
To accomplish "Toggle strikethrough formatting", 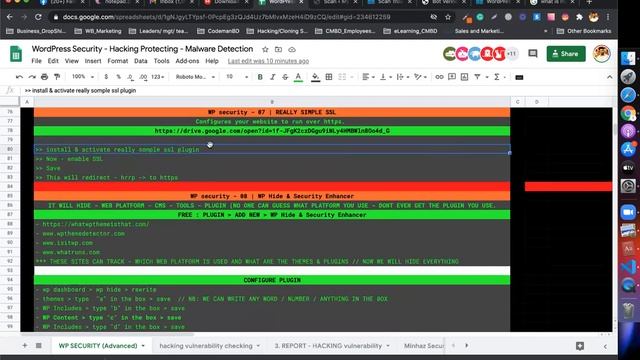I will [285, 77].
